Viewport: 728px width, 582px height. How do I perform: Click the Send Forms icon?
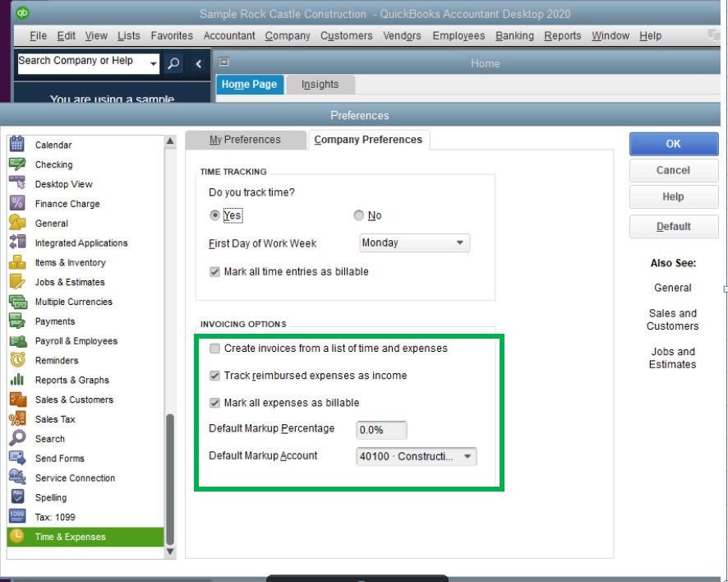point(17,458)
